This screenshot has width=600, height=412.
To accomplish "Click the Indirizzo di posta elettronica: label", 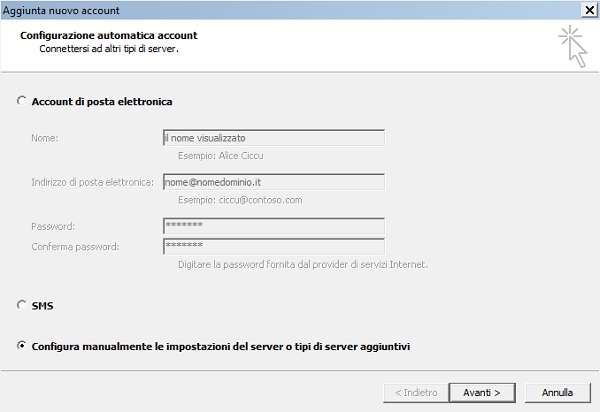I will pyautogui.click(x=93, y=182).
